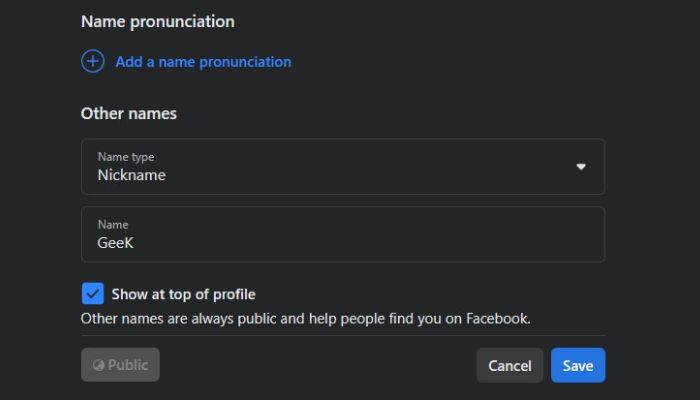Viewport: 700px width, 400px height.
Task: Click the small Name label above GeeK
Action: click(x=113, y=225)
